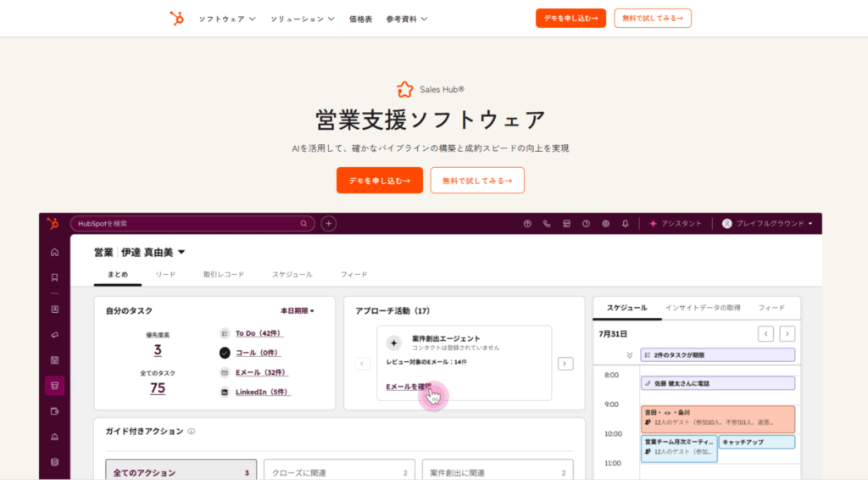Click the 価格表 menu item
The image size is (868, 480).
[360, 19]
